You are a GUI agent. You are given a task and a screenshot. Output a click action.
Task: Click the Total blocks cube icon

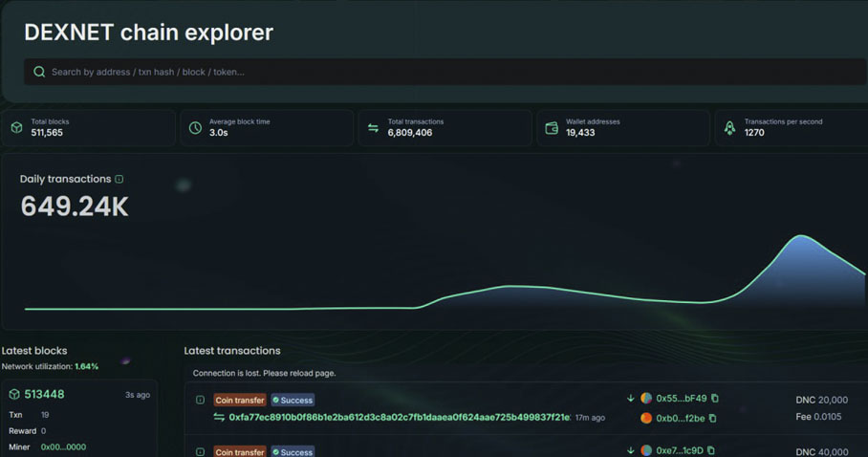pyautogui.click(x=16, y=127)
